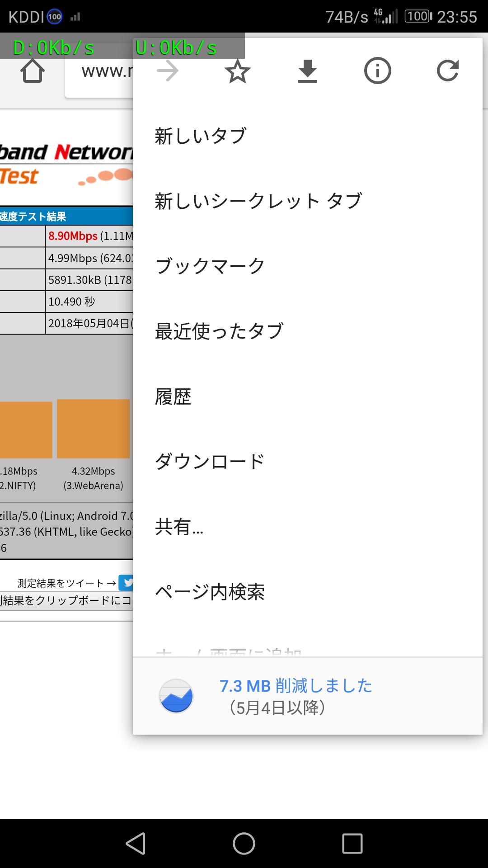Tap the KDDI carrier label in status bar
Viewport: 488px width, 868px height.
tap(26, 17)
